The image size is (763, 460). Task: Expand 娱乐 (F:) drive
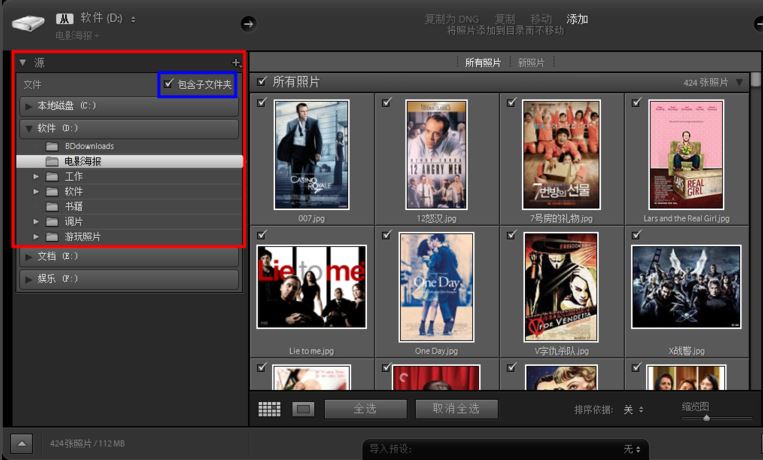coord(29,279)
